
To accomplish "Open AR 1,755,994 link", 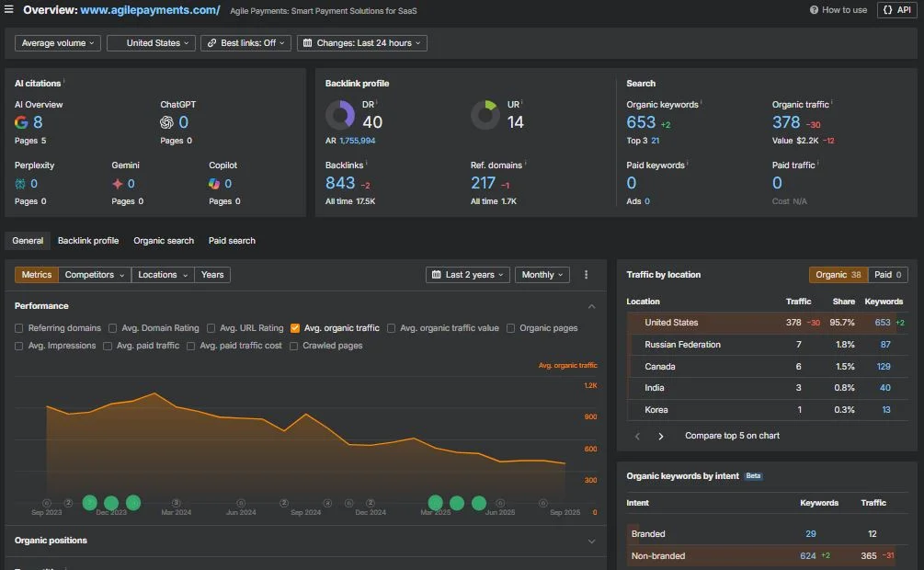I will [357, 141].
